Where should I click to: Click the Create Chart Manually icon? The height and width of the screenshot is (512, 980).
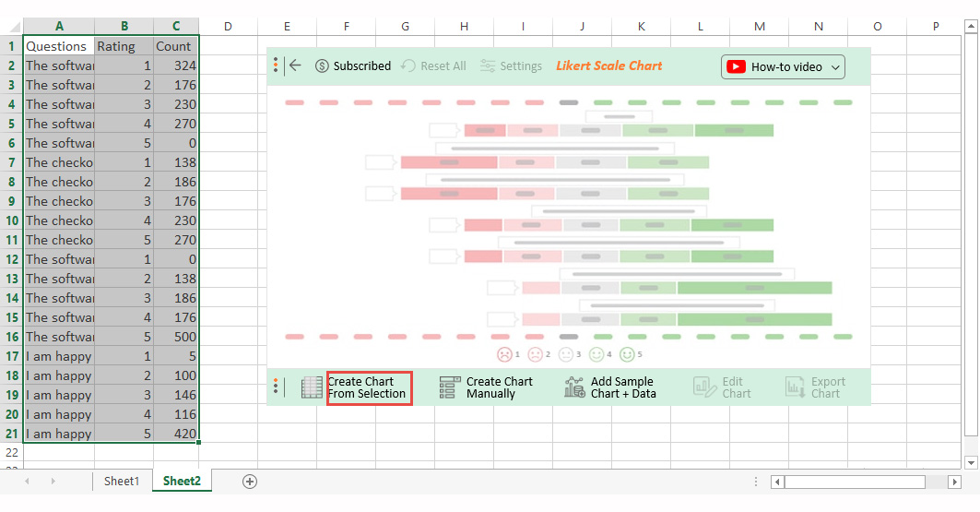tap(450, 387)
